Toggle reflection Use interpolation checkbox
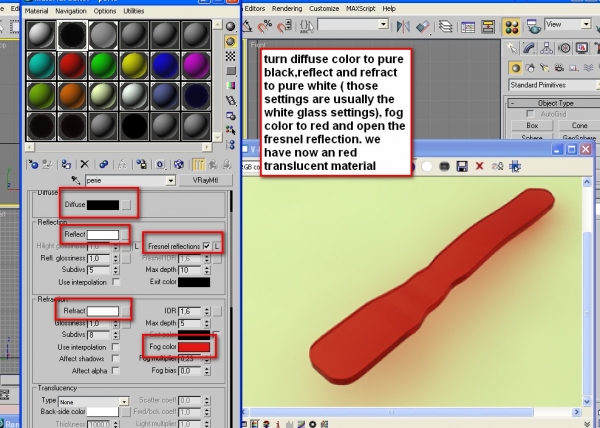 point(116,282)
